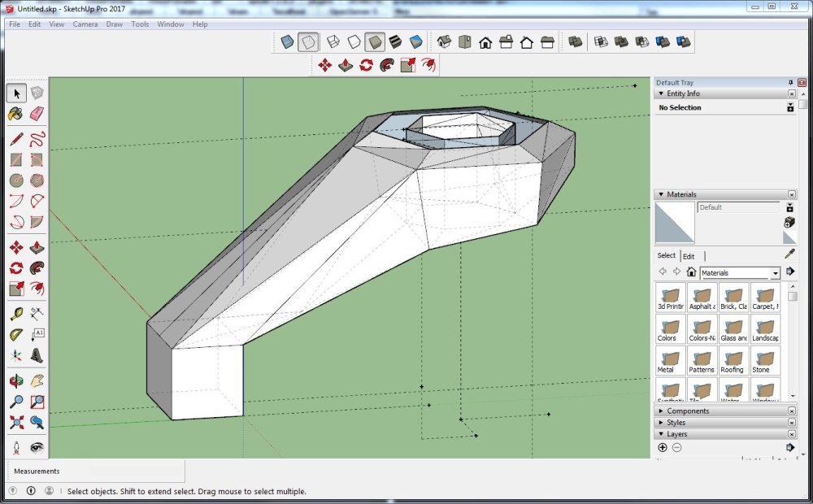Expand the Components panel

[x=661, y=411]
